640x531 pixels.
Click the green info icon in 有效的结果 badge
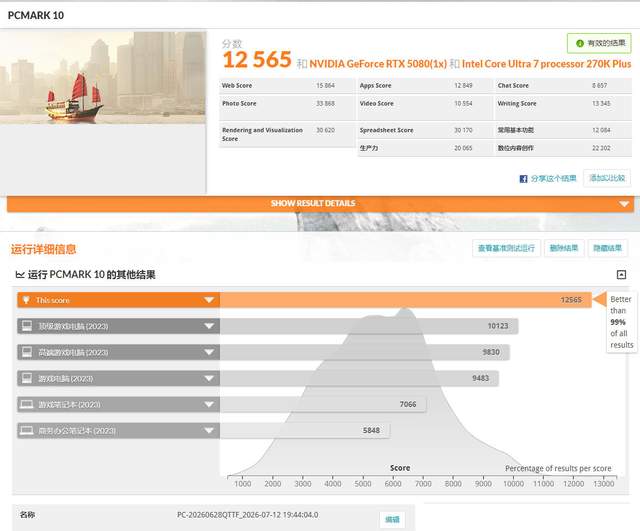pos(580,43)
